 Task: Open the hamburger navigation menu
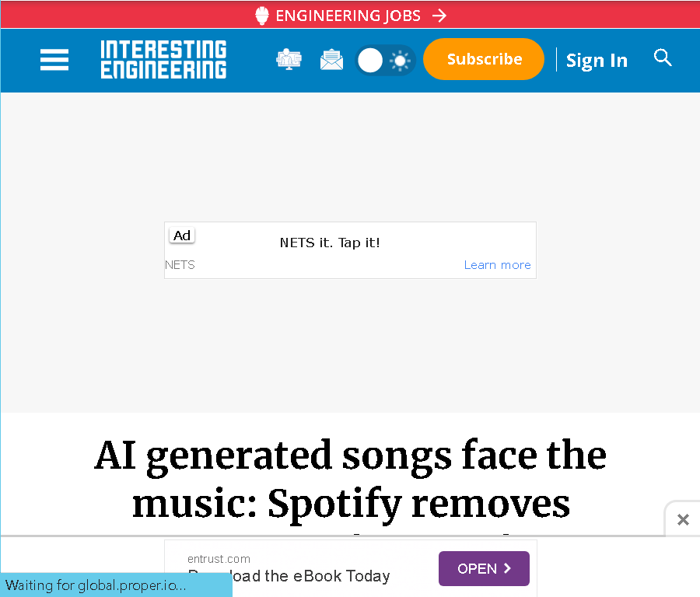click(54, 60)
